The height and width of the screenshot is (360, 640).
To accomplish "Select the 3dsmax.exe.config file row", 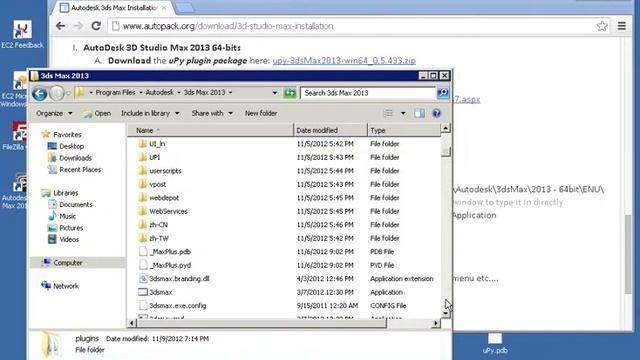I will 284,305.
